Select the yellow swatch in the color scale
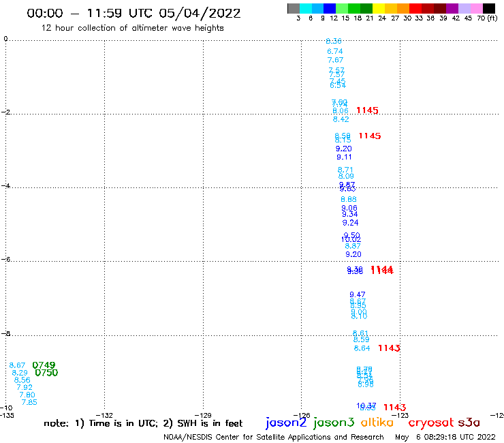Viewport: 504px width, 443px height. coord(379,8)
